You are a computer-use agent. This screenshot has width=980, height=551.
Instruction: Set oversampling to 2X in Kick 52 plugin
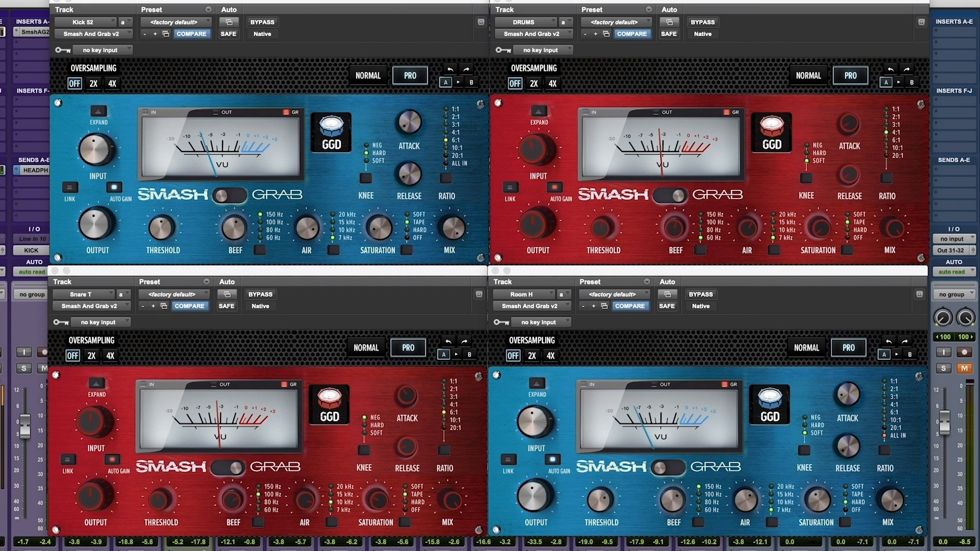[x=93, y=84]
